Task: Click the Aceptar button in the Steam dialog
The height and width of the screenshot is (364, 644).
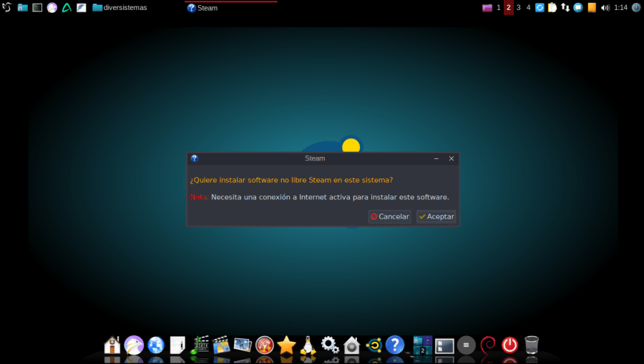Action: coord(436,216)
